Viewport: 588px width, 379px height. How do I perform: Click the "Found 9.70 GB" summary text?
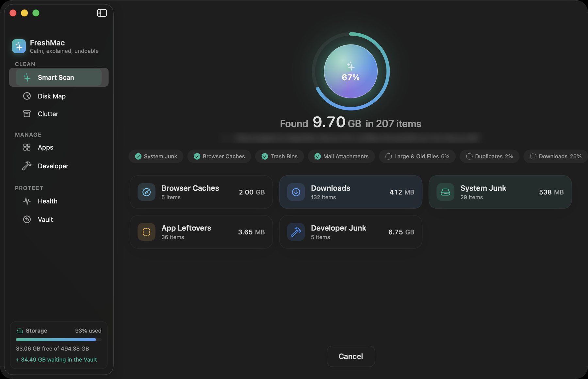click(x=320, y=123)
